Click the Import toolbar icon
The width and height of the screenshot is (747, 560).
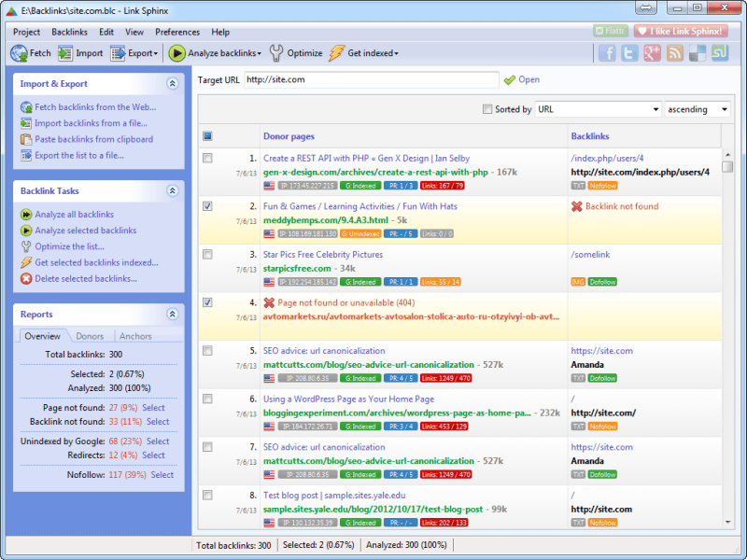coord(64,53)
